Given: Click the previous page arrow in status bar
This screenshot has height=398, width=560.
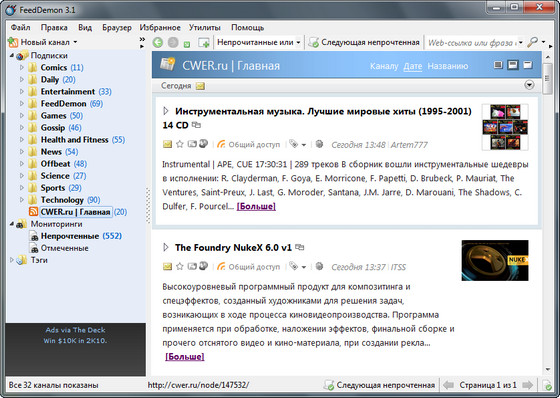Looking at the screenshot, I should pyautogui.click(x=448, y=385).
